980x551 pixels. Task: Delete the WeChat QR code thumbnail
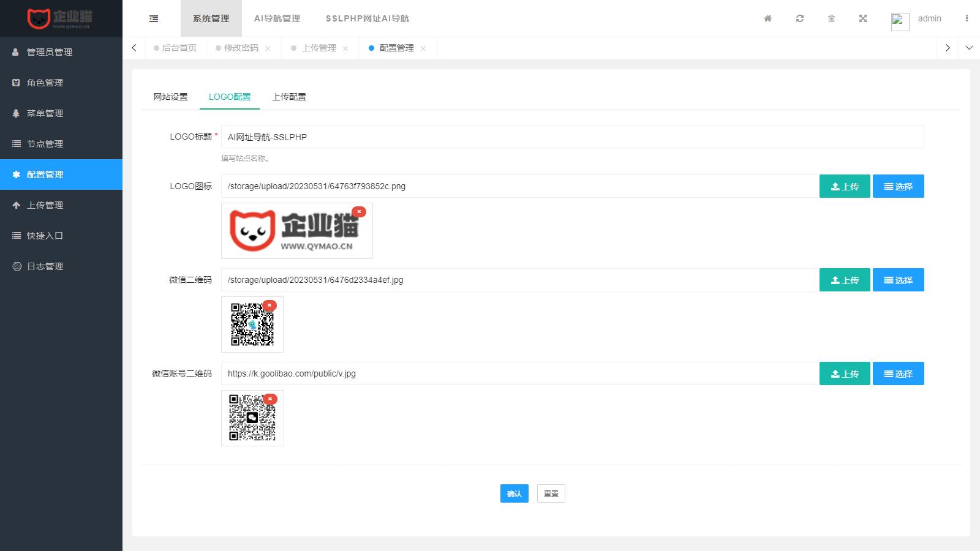269,305
